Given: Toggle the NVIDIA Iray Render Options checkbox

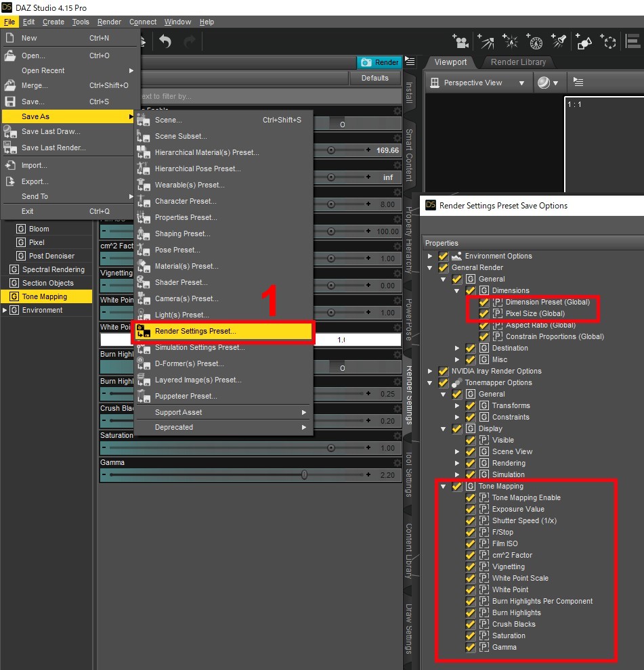Looking at the screenshot, I should tap(443, 372).
